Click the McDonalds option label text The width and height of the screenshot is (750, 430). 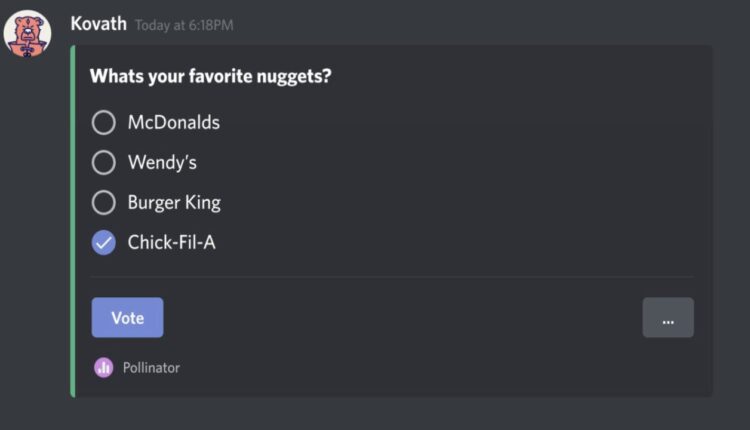point(173,123)
